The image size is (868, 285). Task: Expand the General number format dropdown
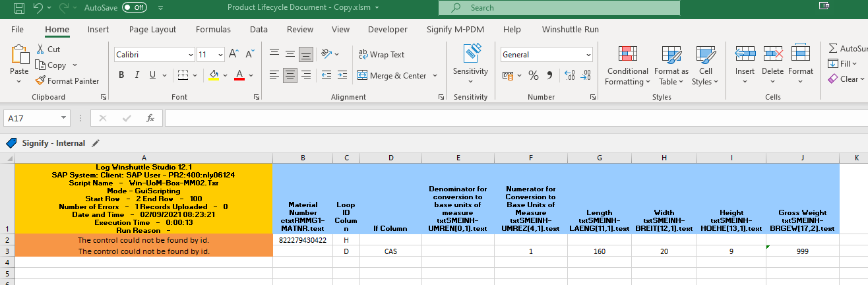(x=588, y=55)
